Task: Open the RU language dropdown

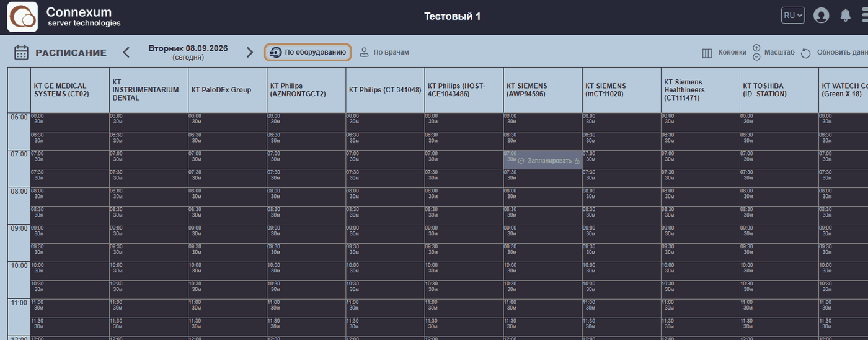Action: pos(793,16)
